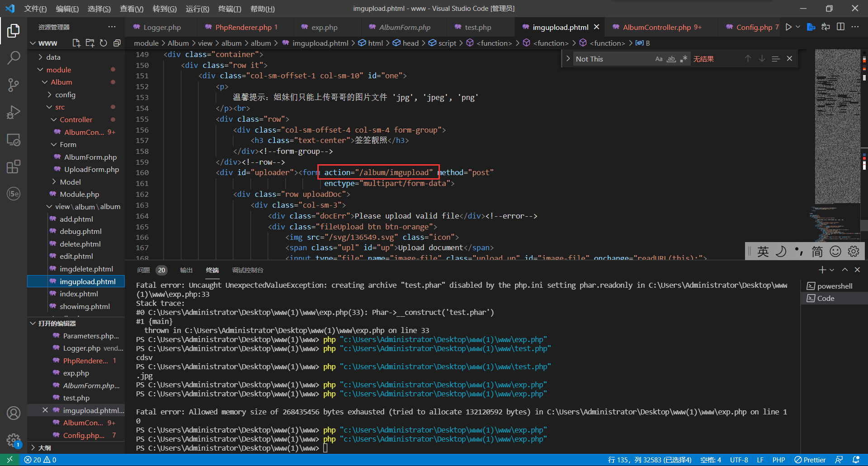Image resolution: width=868 pixels, height=466 pixels.
Task: Open the Extensions view
Action: tap(14, 166)
